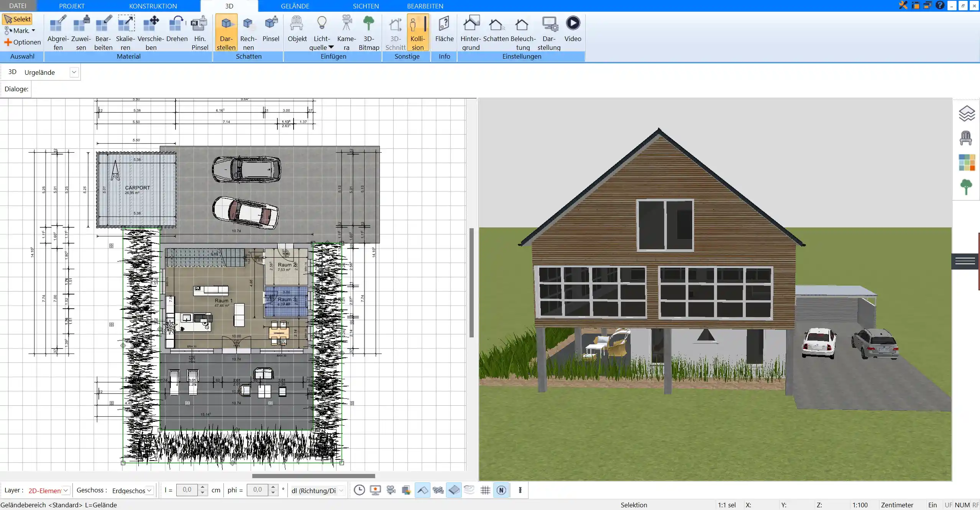
Task: Expand the Urgelände 3D dropdown
Action: point(74,72)
